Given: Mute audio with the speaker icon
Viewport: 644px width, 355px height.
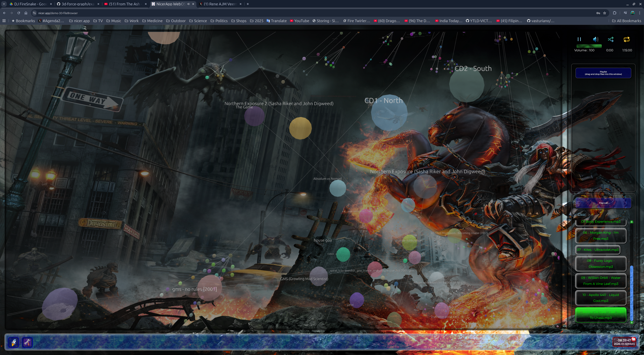Looking at the screenshot, I should (x=596, y=39).
